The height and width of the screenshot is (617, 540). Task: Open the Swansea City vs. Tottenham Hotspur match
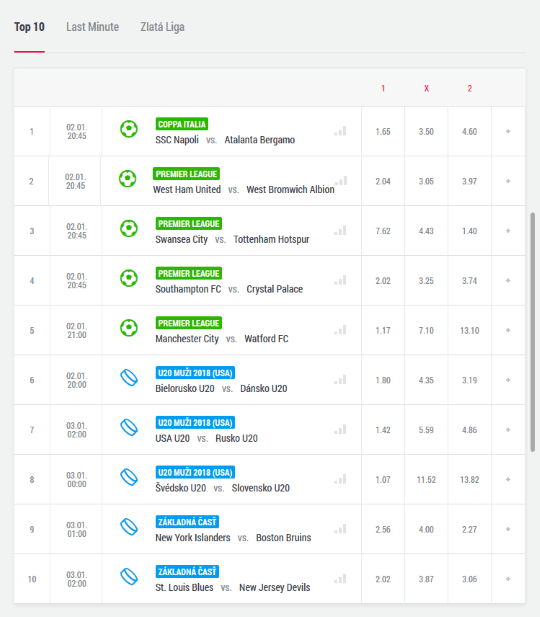(232, 239)
